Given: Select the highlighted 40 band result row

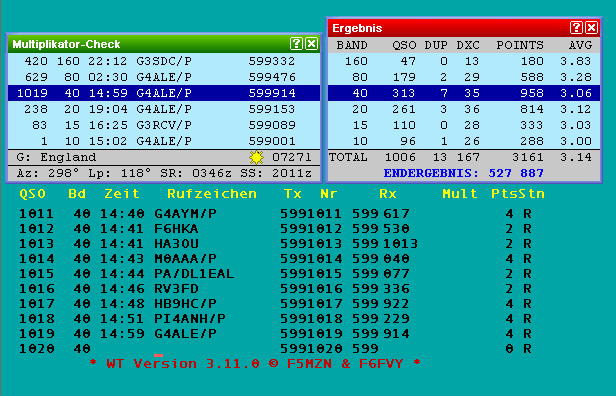Looking at the screenshot, I should coord(464,93).
